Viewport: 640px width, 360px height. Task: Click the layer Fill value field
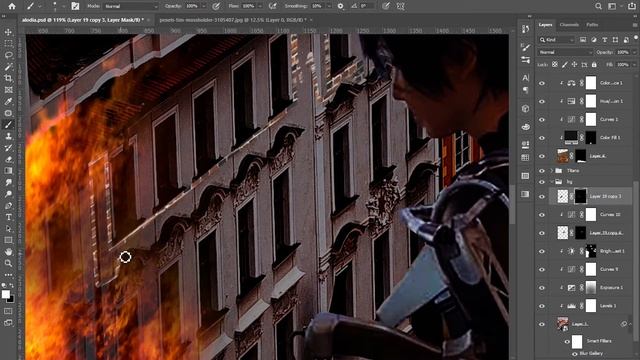(x=622, y=65)
